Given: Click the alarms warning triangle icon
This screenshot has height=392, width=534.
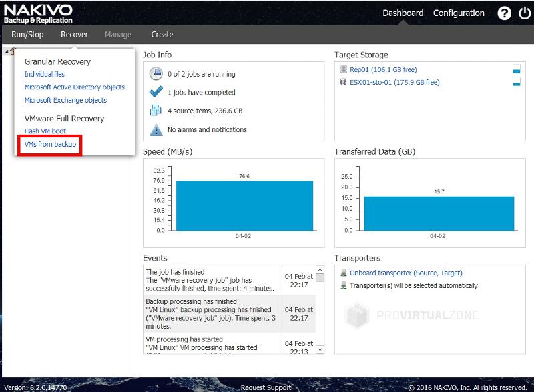Looking at the screenshot, I should click(x=156, y=129).
